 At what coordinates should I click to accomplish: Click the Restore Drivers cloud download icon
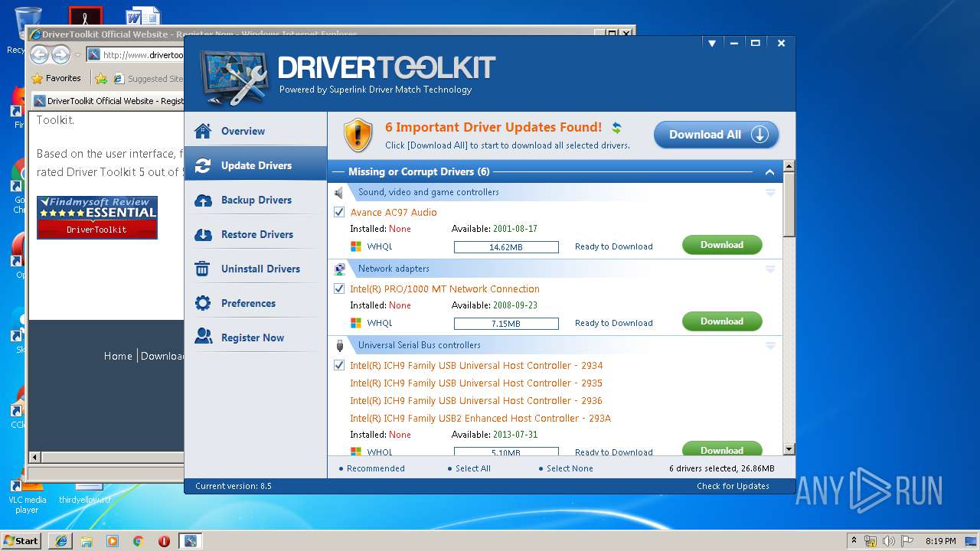[203, 234]
